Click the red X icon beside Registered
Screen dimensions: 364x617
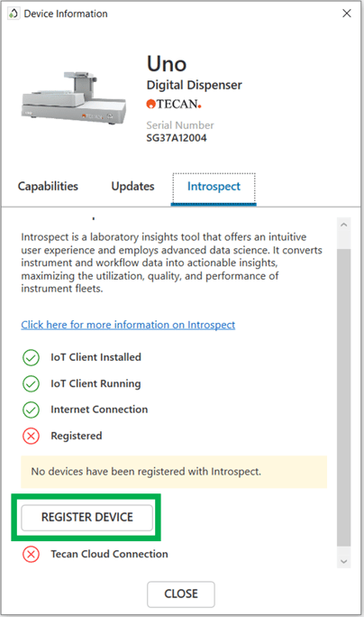(x=31, y=436)
